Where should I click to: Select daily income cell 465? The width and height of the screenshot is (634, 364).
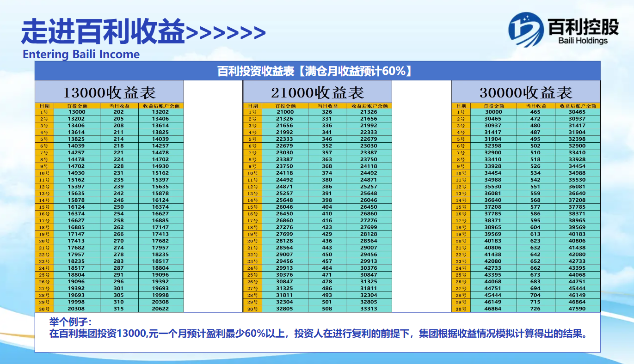(536, 112)
